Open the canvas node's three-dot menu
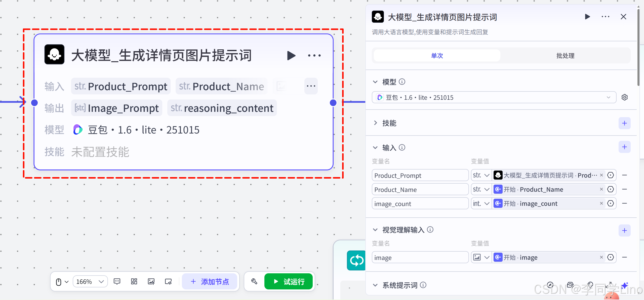The width and height of the screenshot is (644, 300). (x=314, y=55)
